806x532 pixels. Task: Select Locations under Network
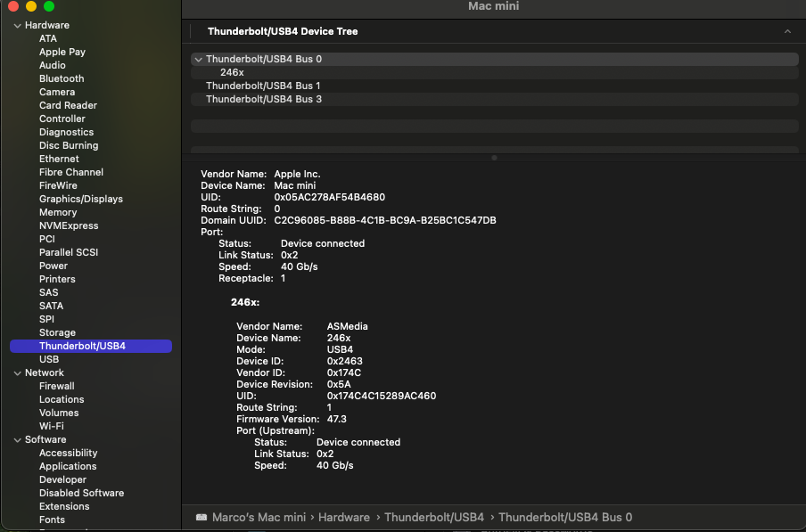coord(62,399)
